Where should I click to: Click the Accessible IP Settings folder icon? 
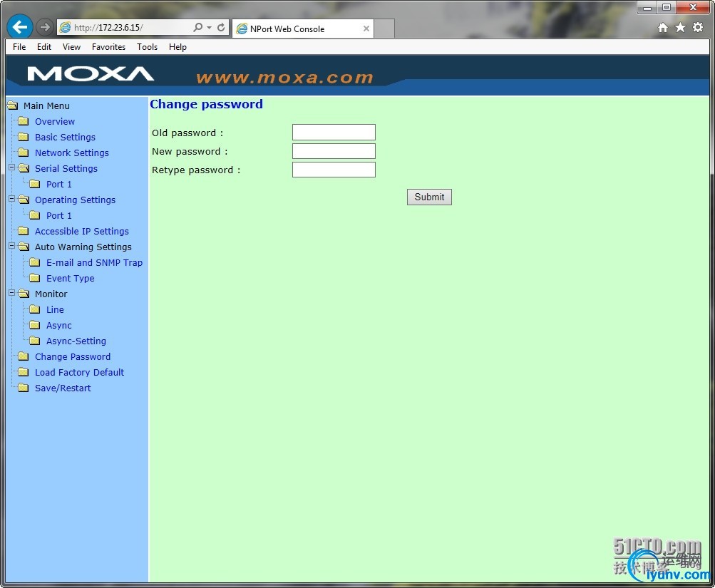pos(24,231)
